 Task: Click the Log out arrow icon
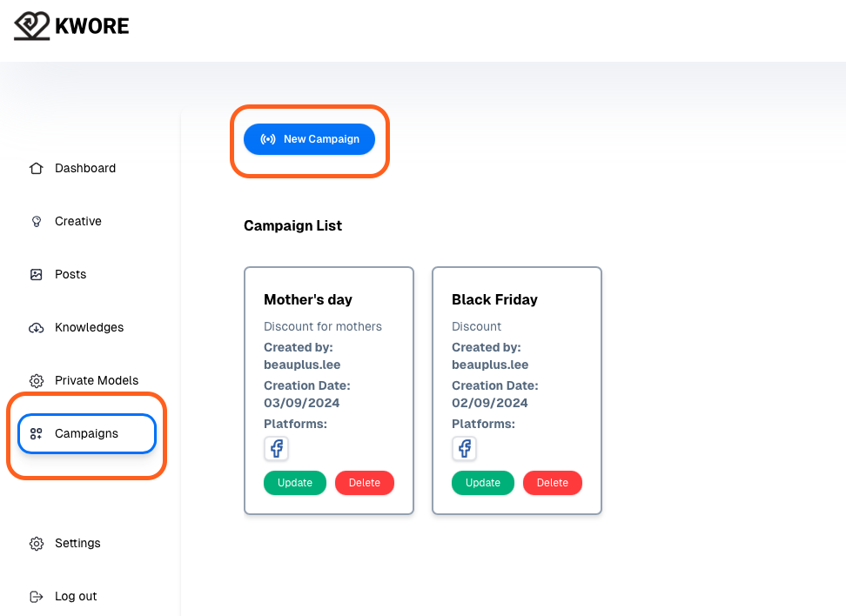click(37, 597)
